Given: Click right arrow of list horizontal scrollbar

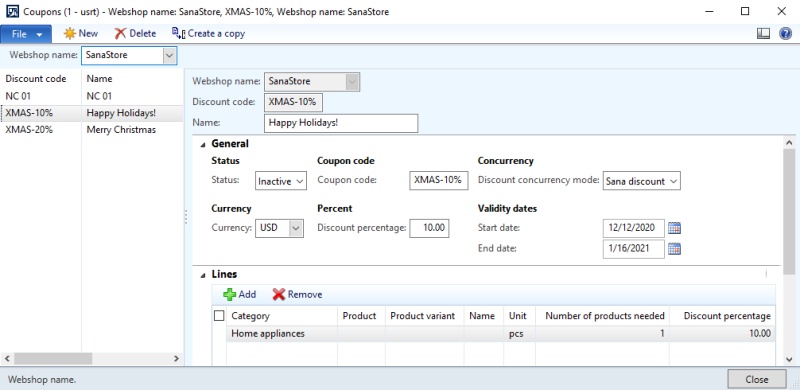Looking at the screenshot, I should coord(176,358).
